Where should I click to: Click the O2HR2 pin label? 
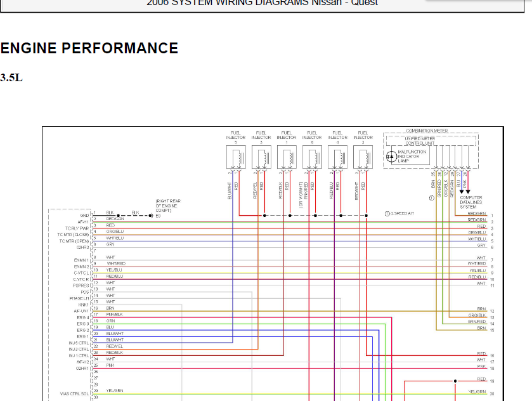point(82,247)
